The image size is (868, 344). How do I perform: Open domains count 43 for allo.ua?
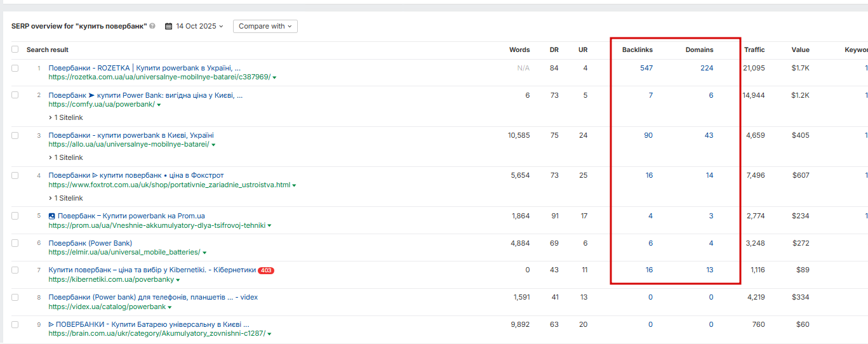(709, 135)
